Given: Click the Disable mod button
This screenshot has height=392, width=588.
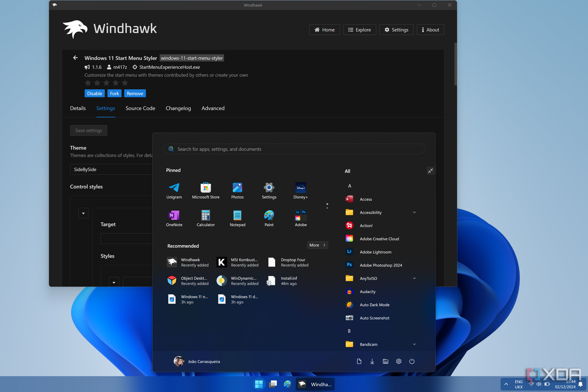Looking at the screenshot, I should (94, 93).
